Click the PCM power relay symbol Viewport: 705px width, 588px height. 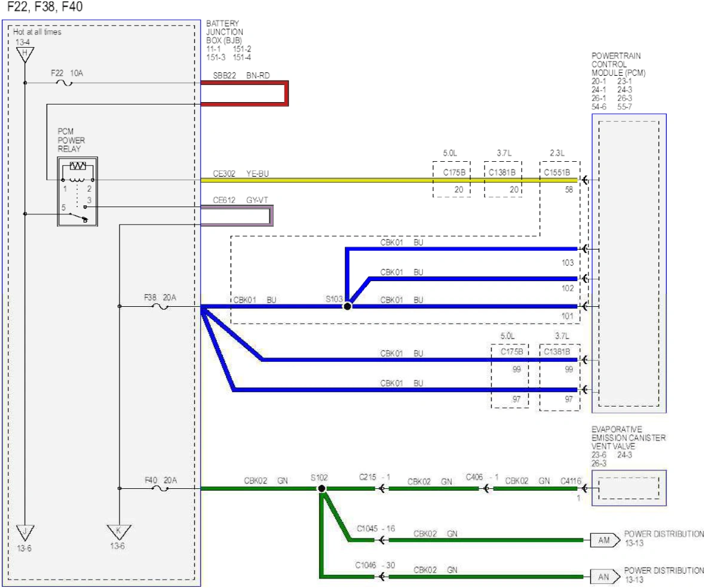(x=77, y=192)
